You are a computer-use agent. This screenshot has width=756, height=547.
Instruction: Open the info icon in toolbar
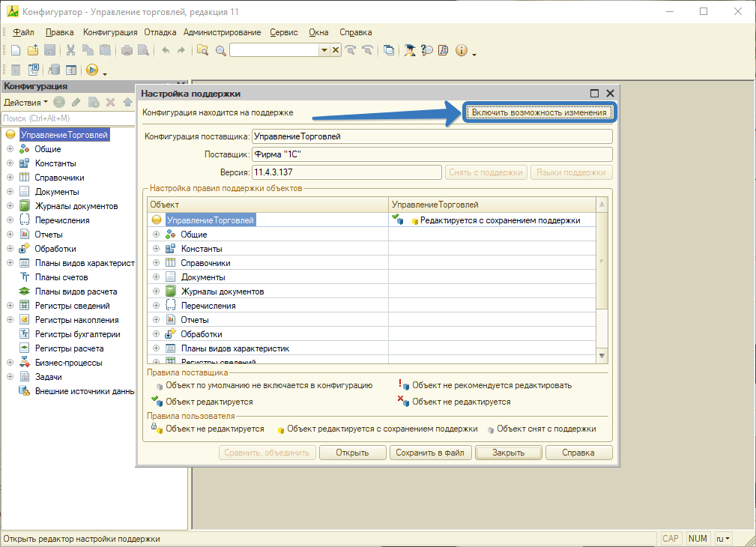[461, 50]
